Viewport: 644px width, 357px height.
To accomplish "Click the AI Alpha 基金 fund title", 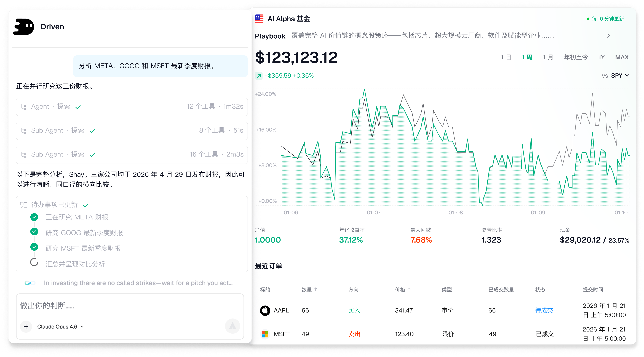I will coord(289,19).
